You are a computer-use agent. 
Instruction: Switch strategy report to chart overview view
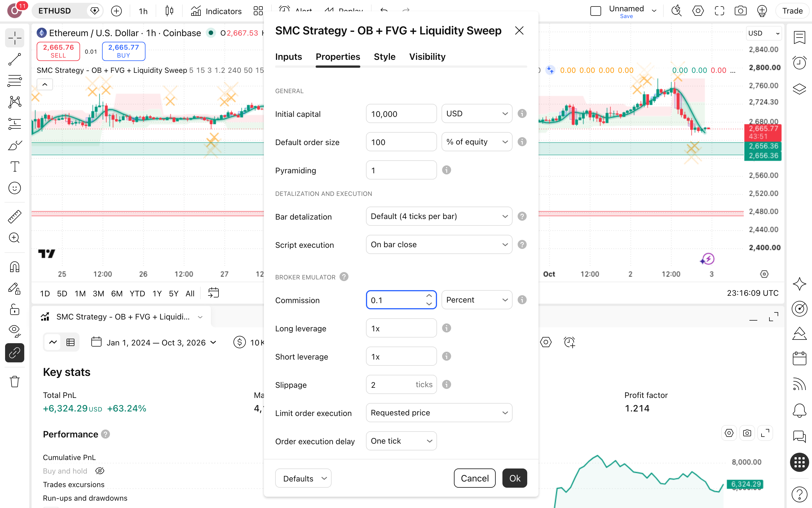click(x=53, y=342)
